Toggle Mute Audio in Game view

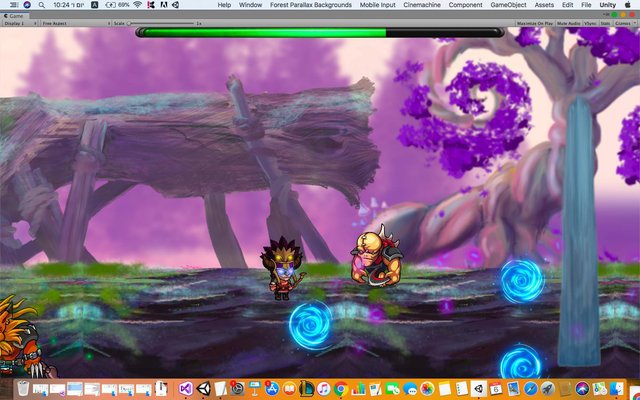coord(569,24)
